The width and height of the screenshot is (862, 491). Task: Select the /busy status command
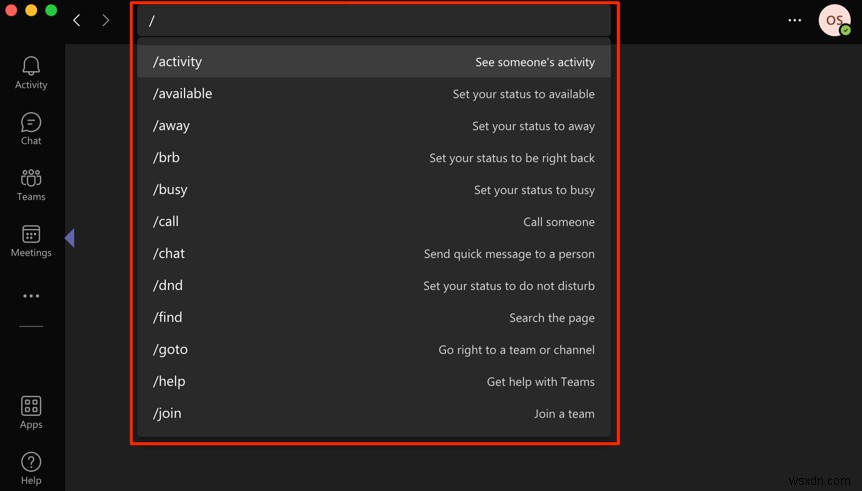pos(374,190)
